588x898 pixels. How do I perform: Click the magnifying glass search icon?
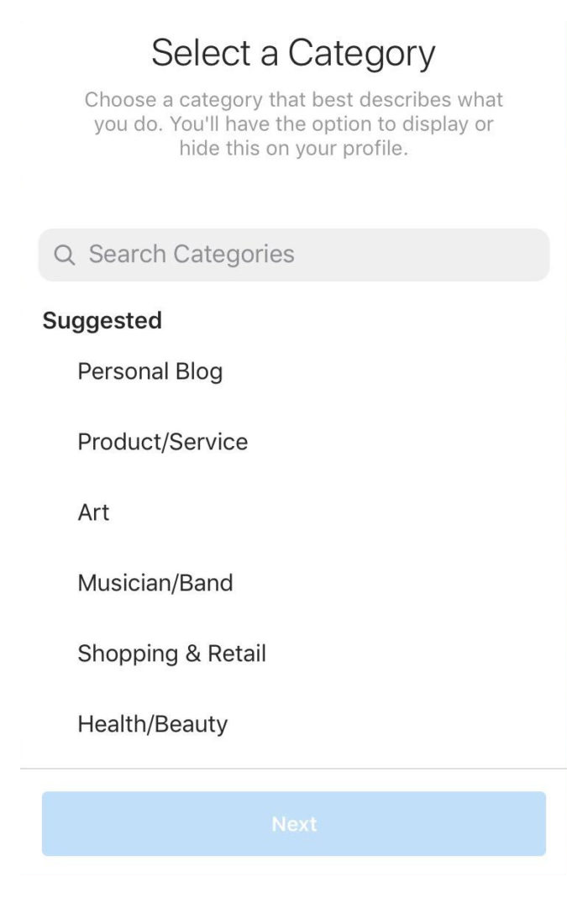point(64,255)
